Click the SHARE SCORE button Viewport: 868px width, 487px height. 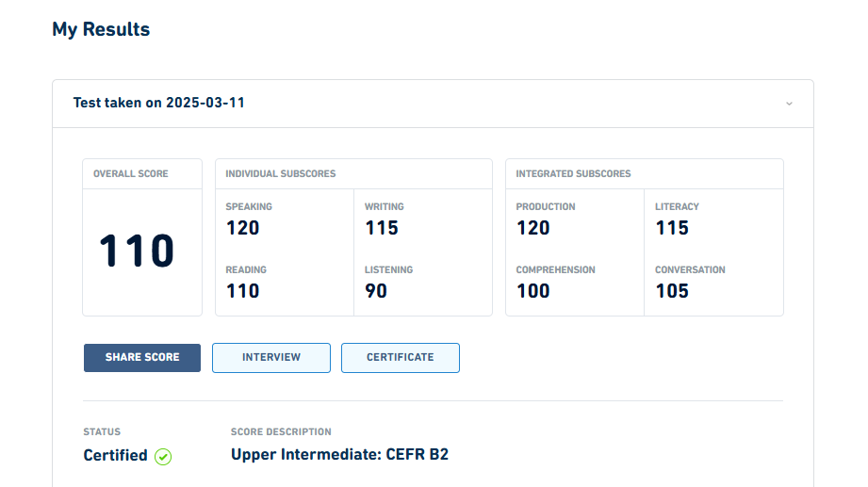142,358
